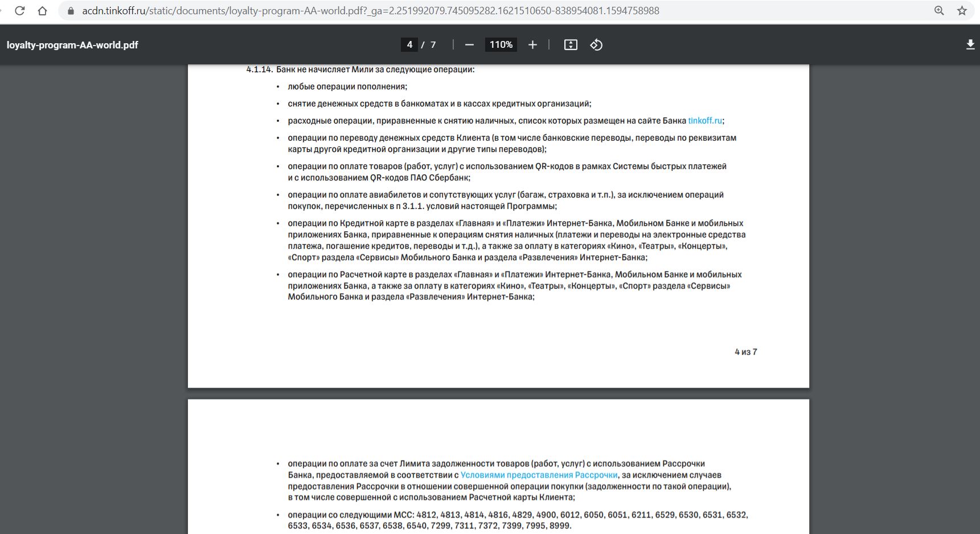Open the Условиями предоставления Рассрочки link
Screen dimensions: 980x534
pyautogui.click(x=539, y=475)
